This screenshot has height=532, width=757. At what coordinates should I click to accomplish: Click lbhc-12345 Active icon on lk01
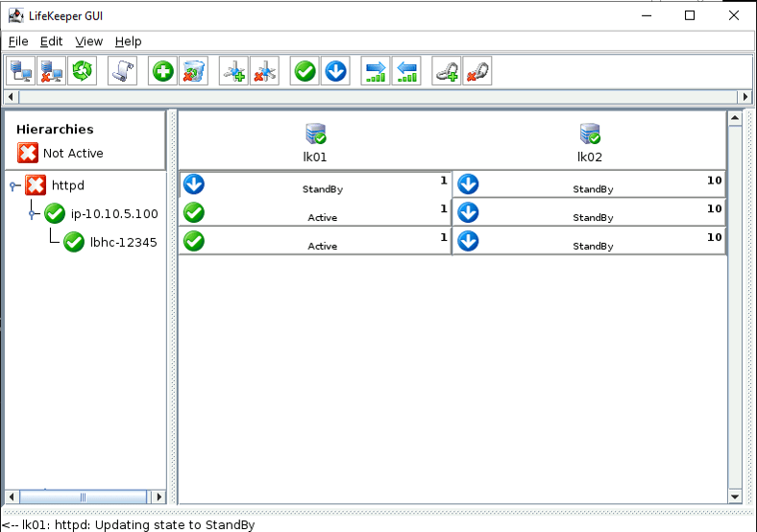[x=194, y=241]
